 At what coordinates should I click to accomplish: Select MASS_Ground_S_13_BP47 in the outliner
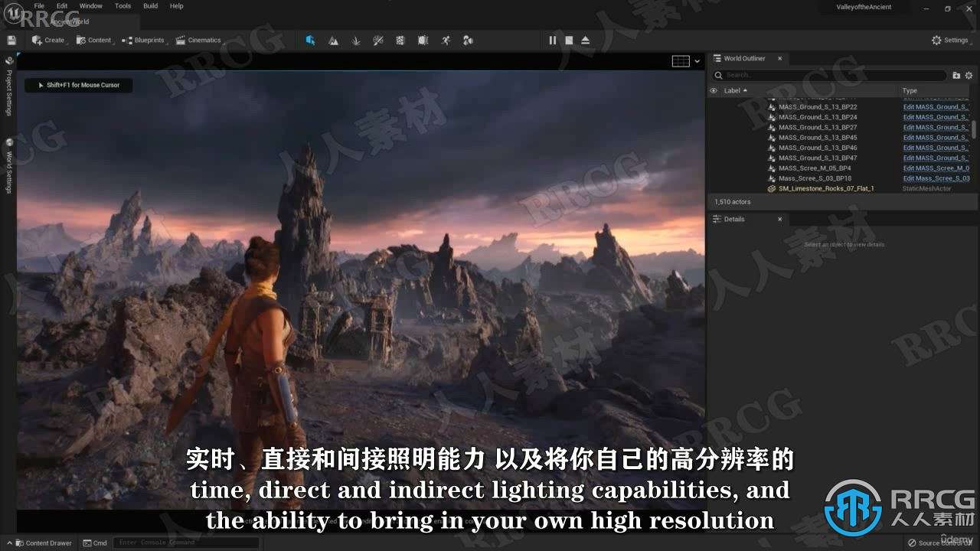818,158
